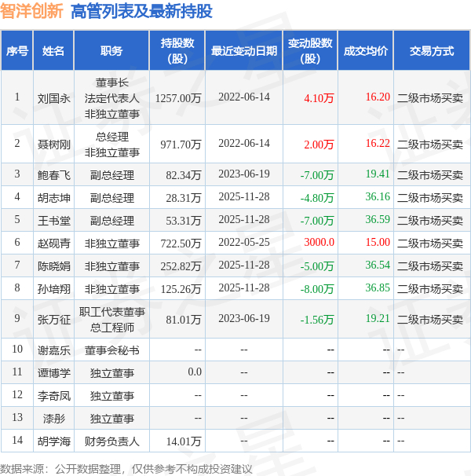
Task: Select the name 胡学海
Action: click(53, 441)
